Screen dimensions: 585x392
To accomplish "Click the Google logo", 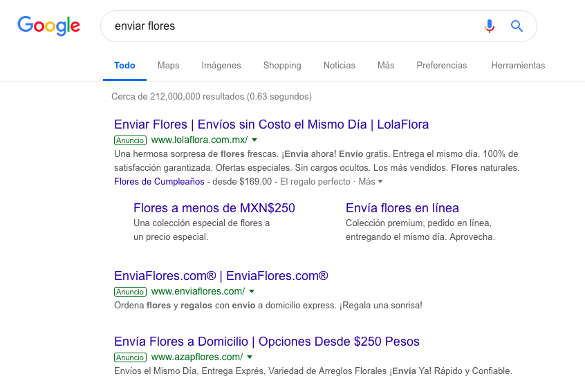I will point(48,26).
